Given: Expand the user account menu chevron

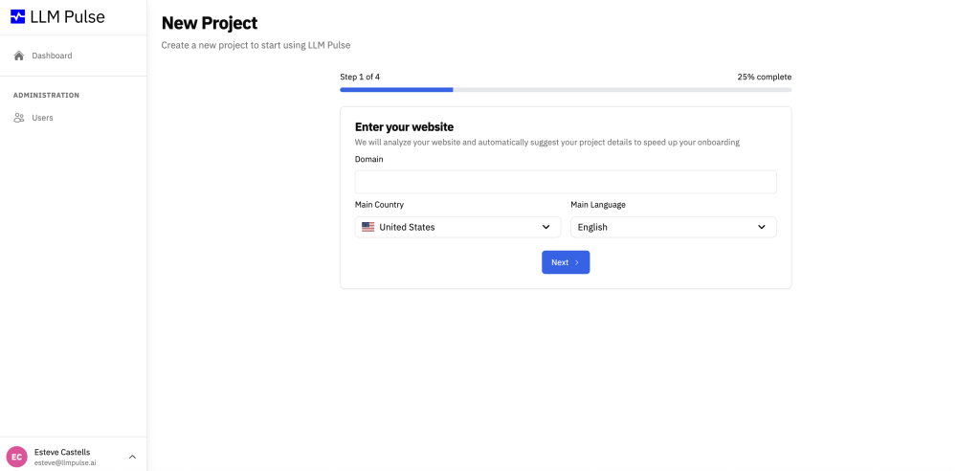Looking at the screenshot, I should [132, 457].
